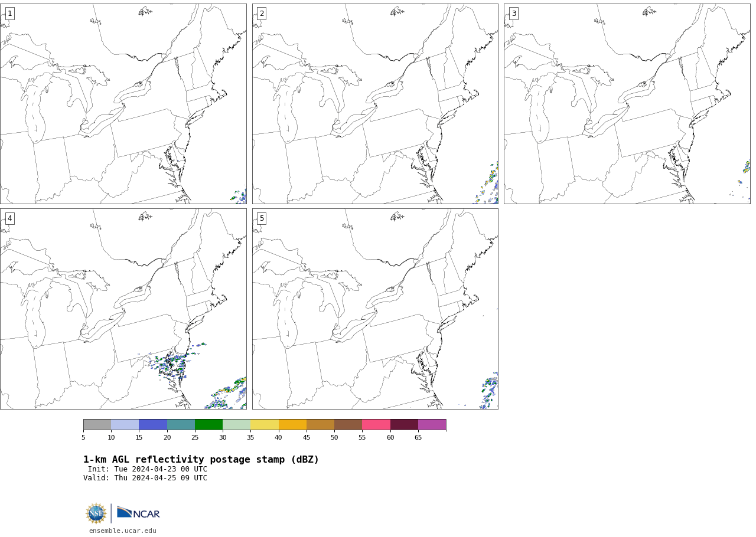Click the brown 50-55 dBZ swatch

(x=348, y=425)
